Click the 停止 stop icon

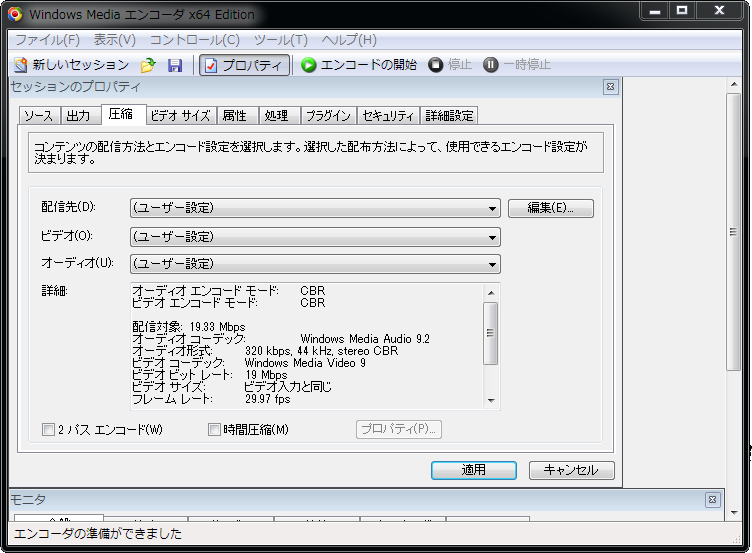tap(436, 65)
